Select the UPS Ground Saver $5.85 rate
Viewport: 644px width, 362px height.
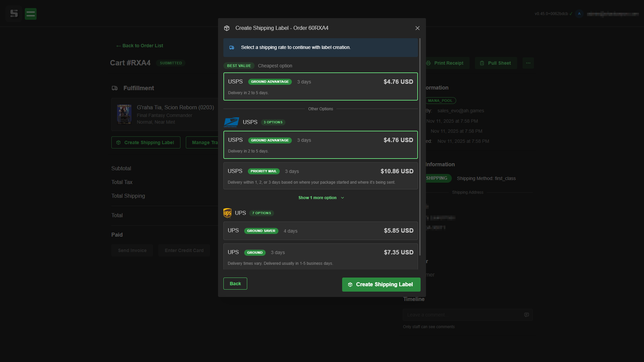pos(320,231)
